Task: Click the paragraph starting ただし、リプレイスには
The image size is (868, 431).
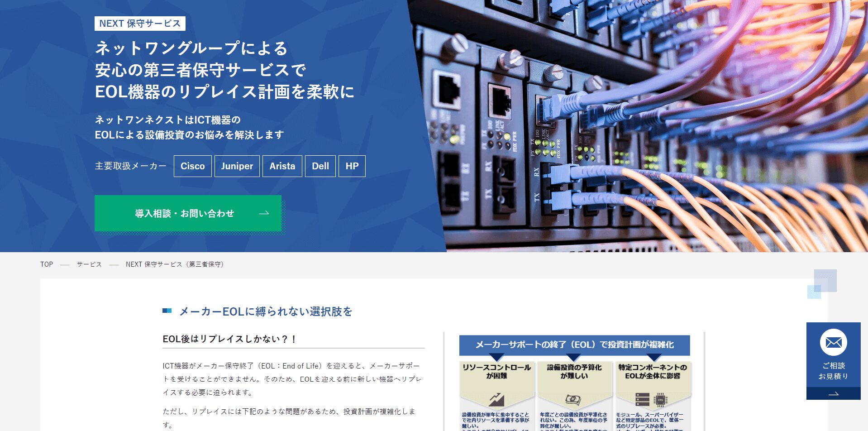Action: pyautogui.click(x=289, y=418)
